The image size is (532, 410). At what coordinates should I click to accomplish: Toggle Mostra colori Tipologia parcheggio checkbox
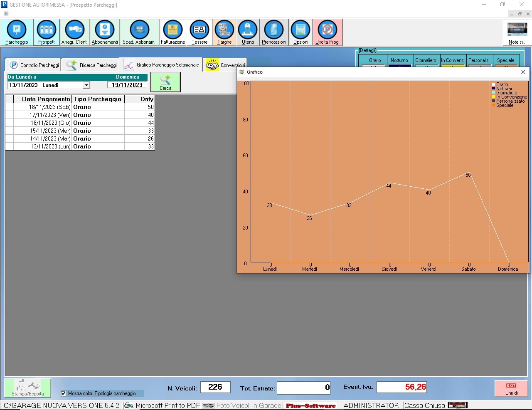tap(64, 393)
